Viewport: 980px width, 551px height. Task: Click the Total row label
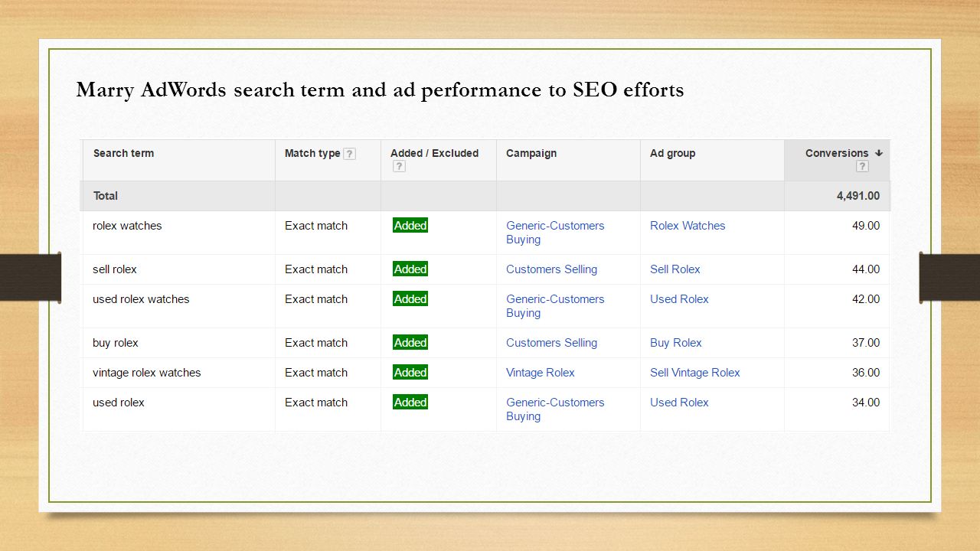click(106, 196)
